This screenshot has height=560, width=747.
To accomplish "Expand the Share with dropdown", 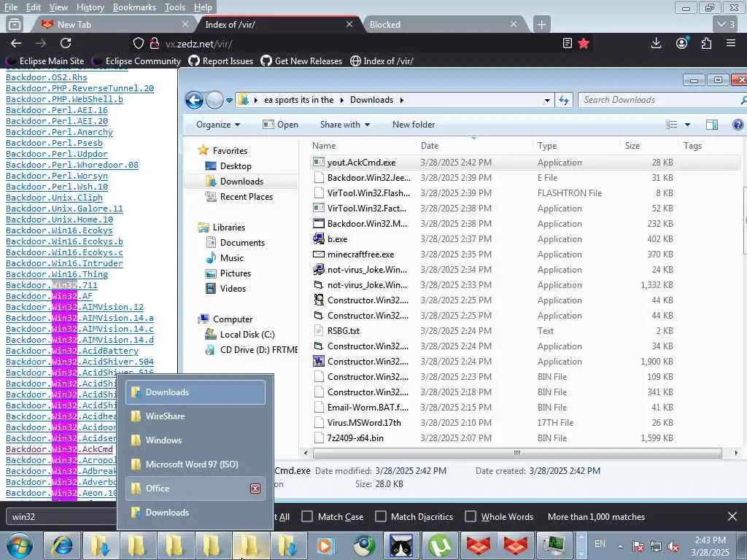I will [345, 125].
